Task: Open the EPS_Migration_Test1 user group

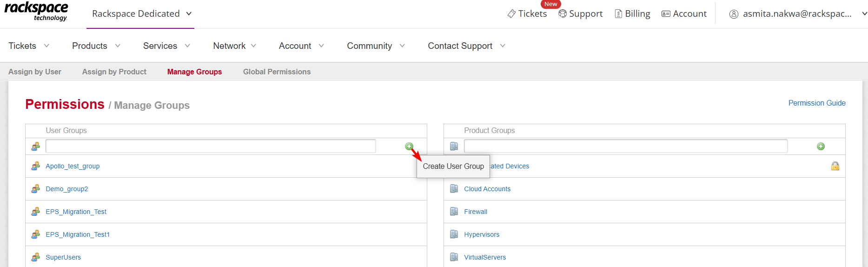Action: (x=78, y=234)
